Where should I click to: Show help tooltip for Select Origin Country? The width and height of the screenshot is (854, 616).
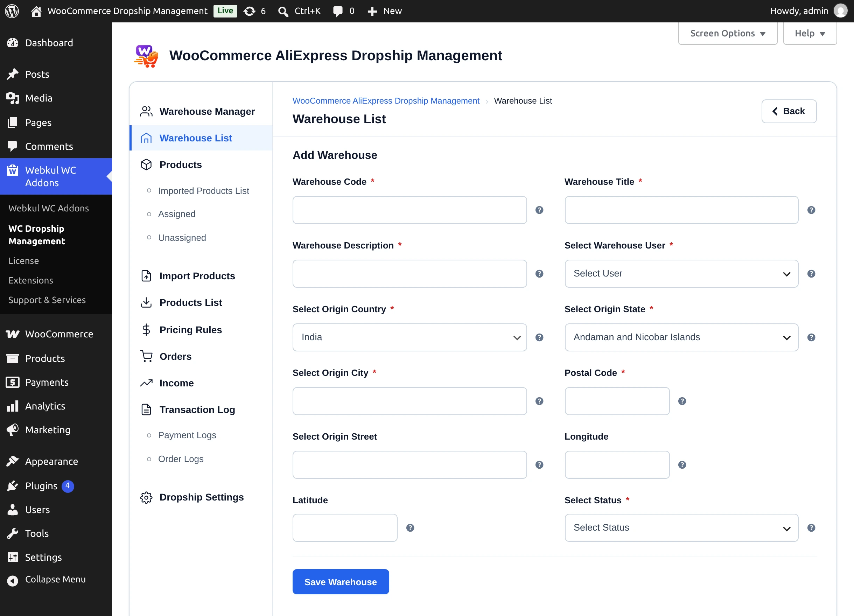click(539, 337)
